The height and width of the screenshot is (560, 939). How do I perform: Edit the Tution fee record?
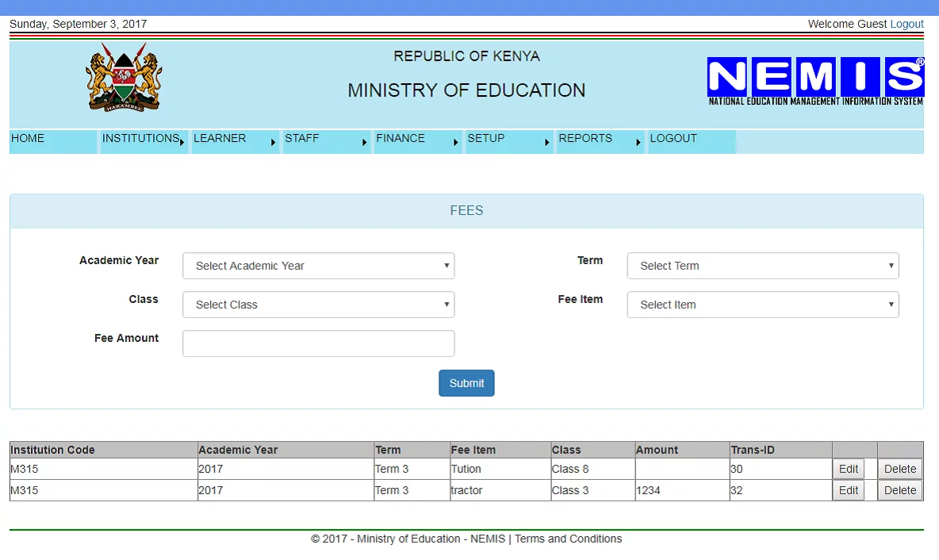tap(848, 469)
